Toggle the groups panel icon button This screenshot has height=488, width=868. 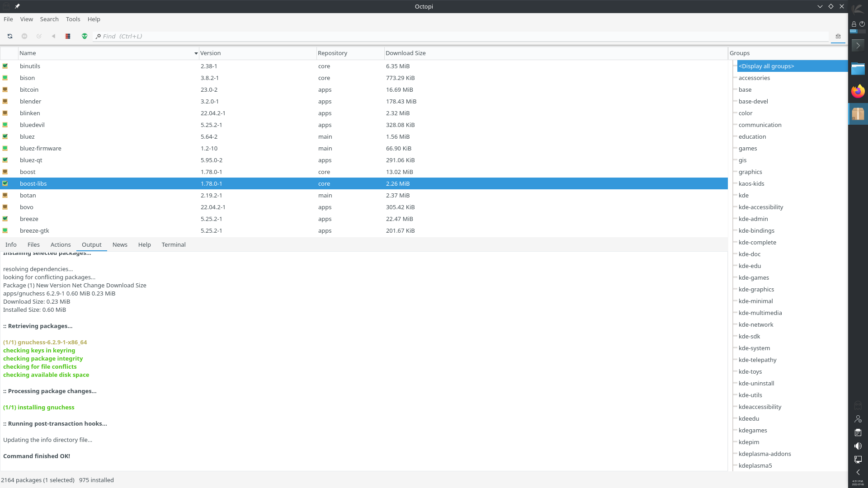[838, 36]
